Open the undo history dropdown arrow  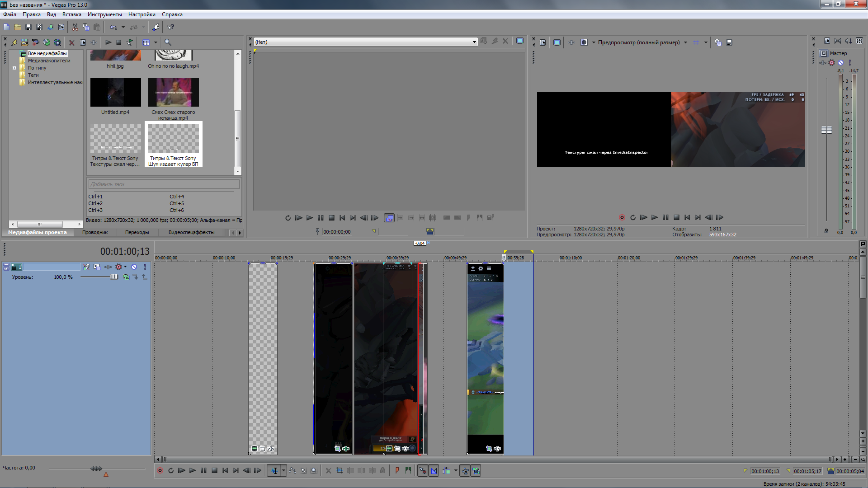click(123, 27)
